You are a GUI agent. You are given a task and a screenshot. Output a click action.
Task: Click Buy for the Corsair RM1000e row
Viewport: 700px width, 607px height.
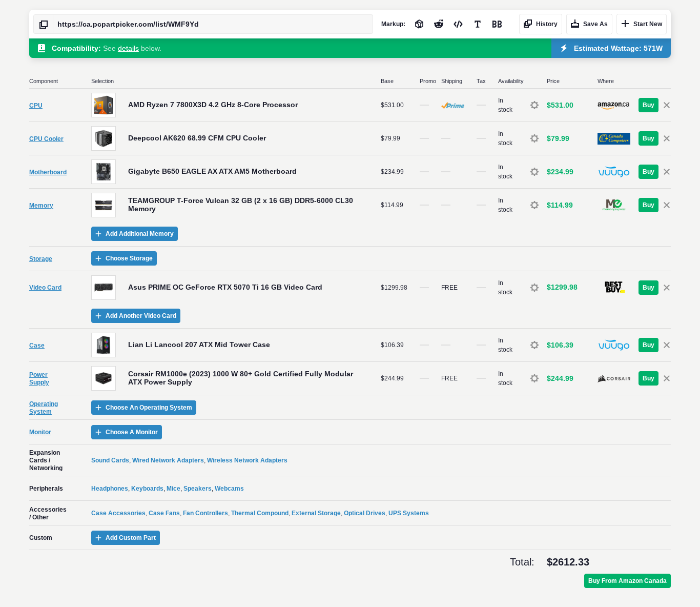(648, 378)
